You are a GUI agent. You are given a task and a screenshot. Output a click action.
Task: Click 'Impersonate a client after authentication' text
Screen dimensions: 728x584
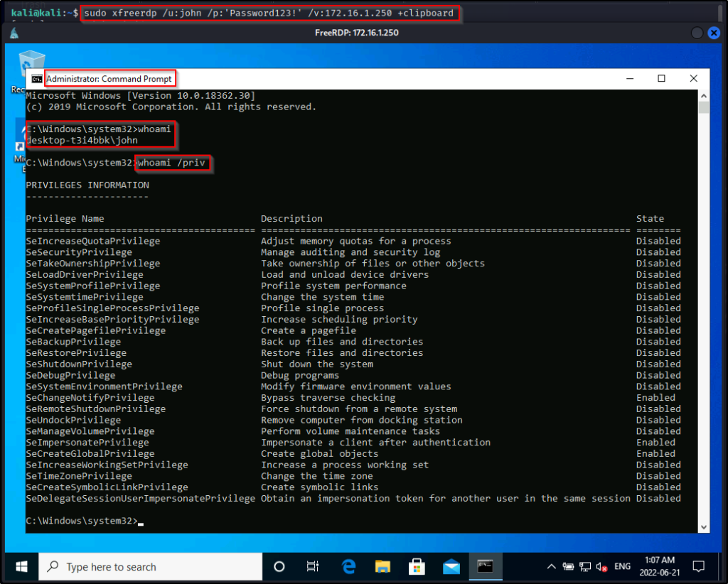(375, 443)
